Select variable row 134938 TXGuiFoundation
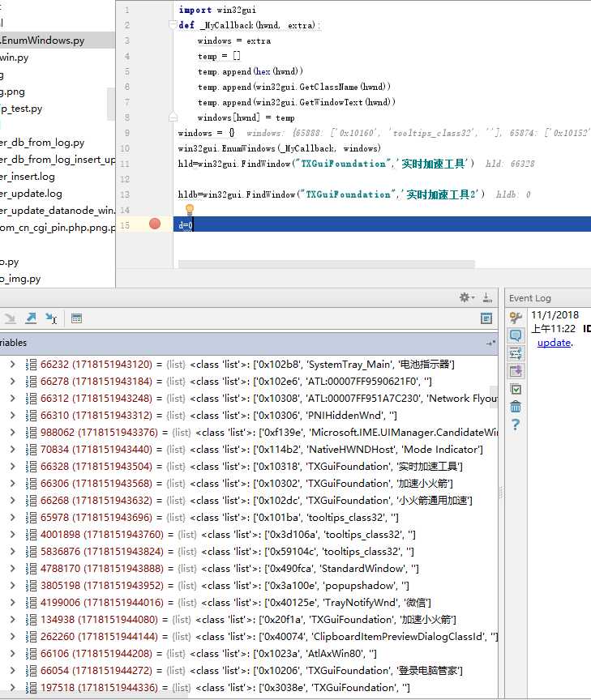 (248, 620)
